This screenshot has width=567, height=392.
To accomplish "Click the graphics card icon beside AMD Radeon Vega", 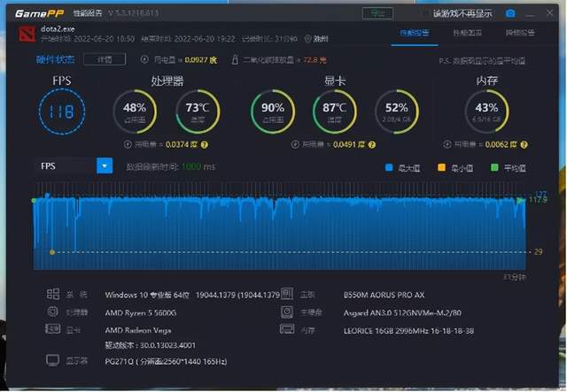I will coord(53,329).
